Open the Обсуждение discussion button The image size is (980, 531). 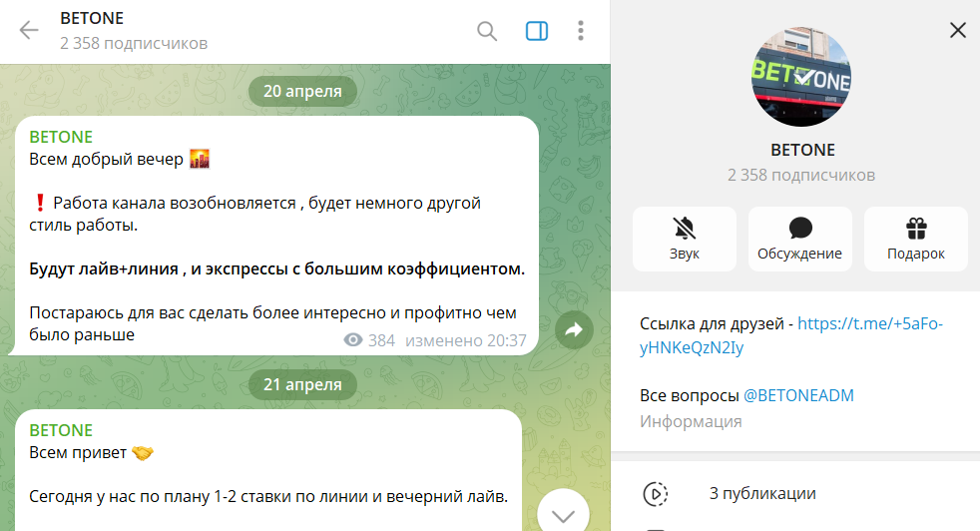click(x=800, y=239)
